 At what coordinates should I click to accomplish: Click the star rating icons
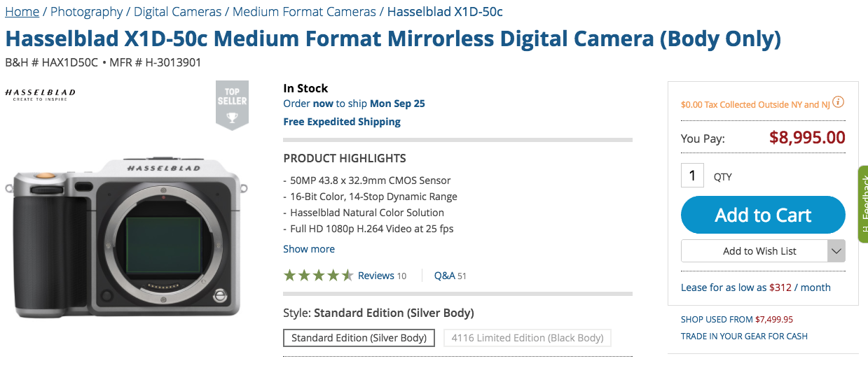point(319,276)
